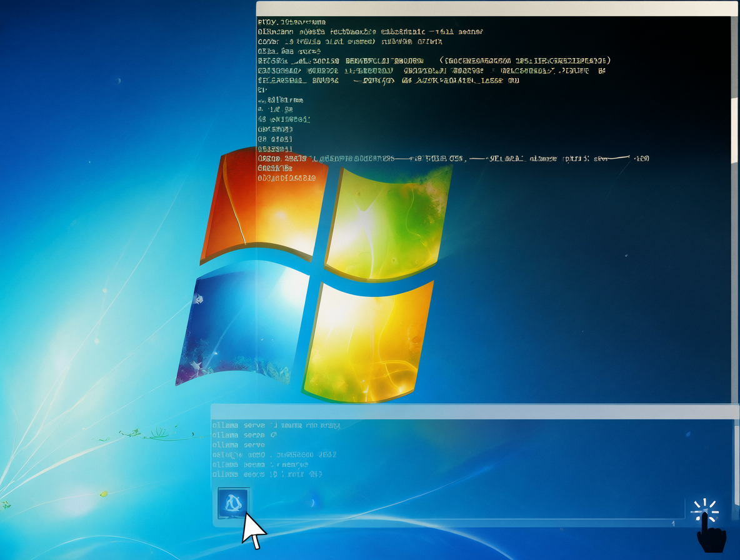
Task: Click the title bar of the upper terminal window
Action: (x=497, y=9)
